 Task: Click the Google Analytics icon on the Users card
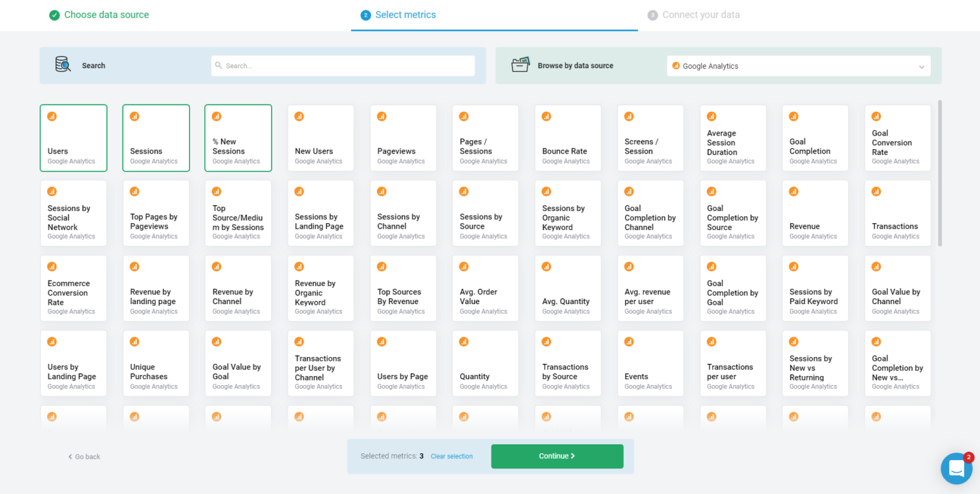[52, 117]
